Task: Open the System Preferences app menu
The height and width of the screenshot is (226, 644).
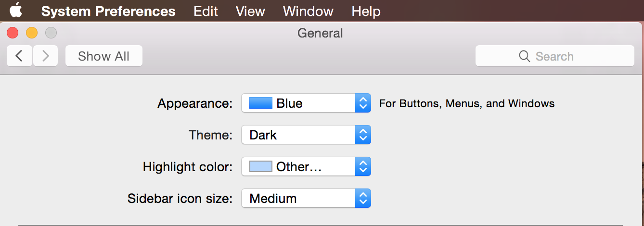Action: (108, 11)
